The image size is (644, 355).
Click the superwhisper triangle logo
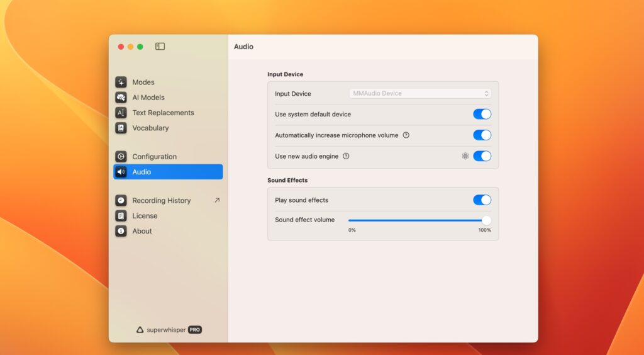[140, 330]
